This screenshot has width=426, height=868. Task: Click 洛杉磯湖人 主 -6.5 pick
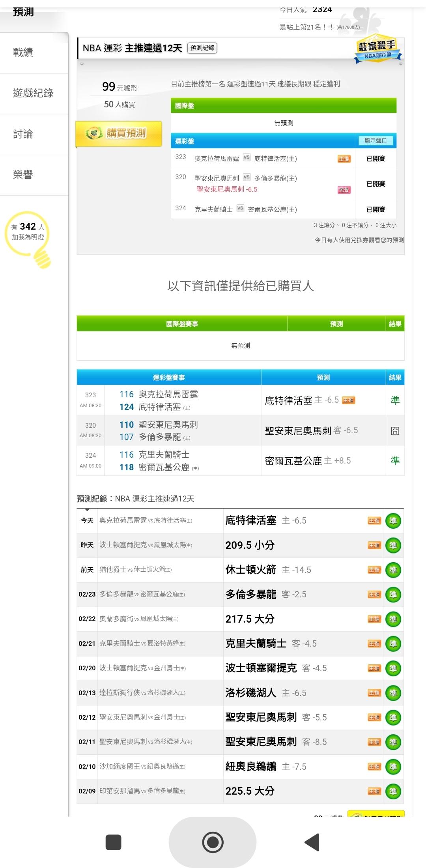(x=266, y=693)
